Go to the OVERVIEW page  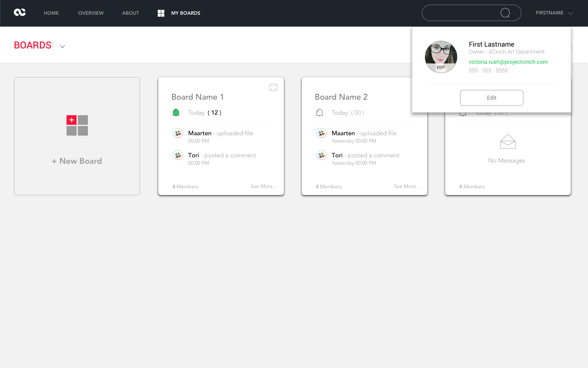click(x=91, y=13)
